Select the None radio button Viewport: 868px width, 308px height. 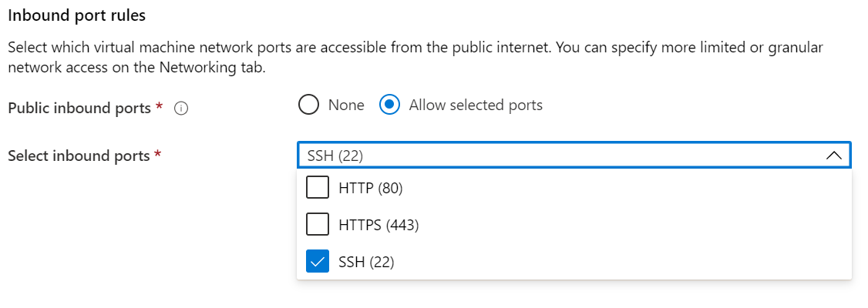pyautogui.click(x=308, y=105)
